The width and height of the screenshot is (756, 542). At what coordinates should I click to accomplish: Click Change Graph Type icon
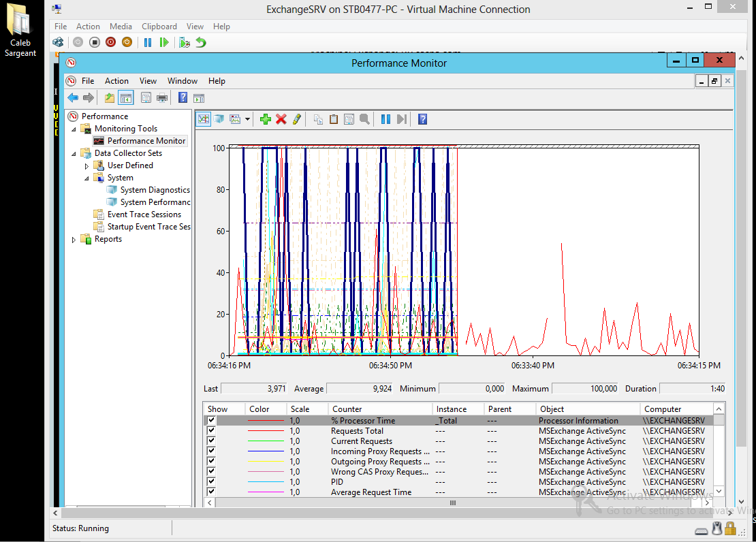click(x=235, y=119)
